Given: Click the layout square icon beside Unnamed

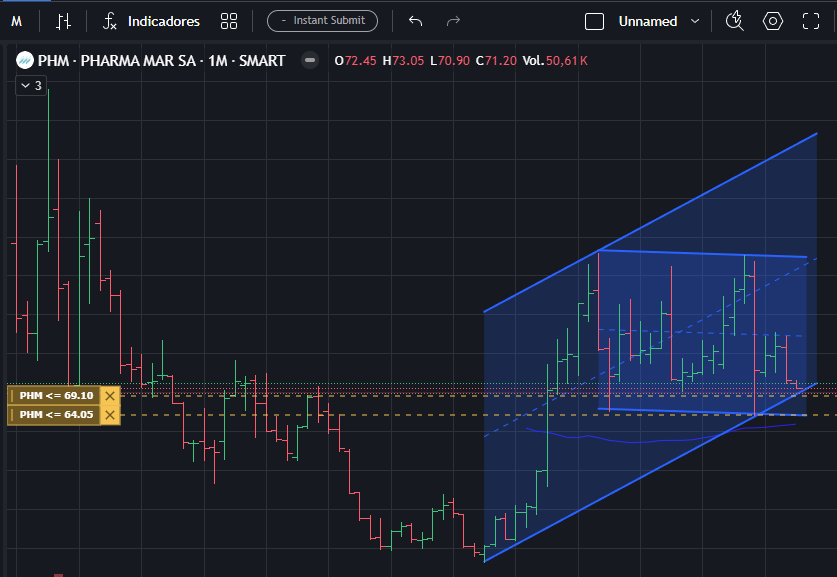Looking at the screenshot, I should (x=594, y=21).
